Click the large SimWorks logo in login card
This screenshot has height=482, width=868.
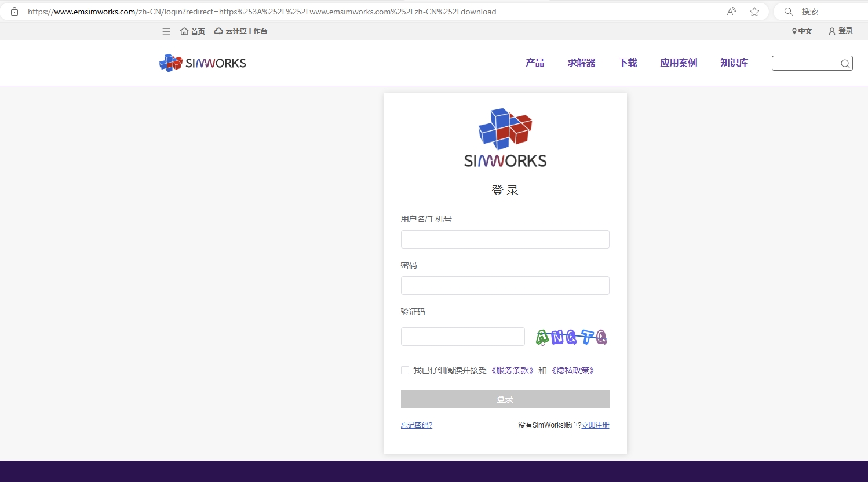coord(505,138)
